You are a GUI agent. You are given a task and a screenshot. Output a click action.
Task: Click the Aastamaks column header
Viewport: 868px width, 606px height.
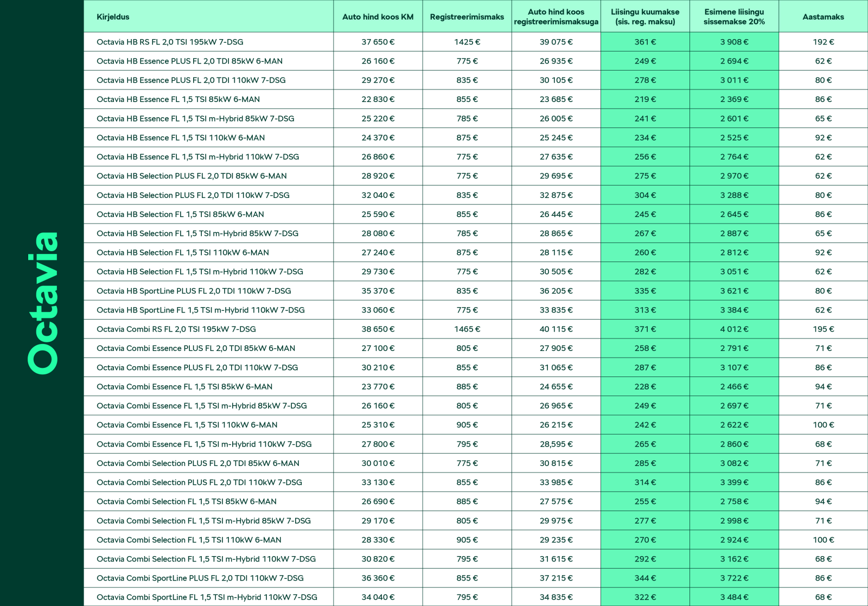coord(823,17)
